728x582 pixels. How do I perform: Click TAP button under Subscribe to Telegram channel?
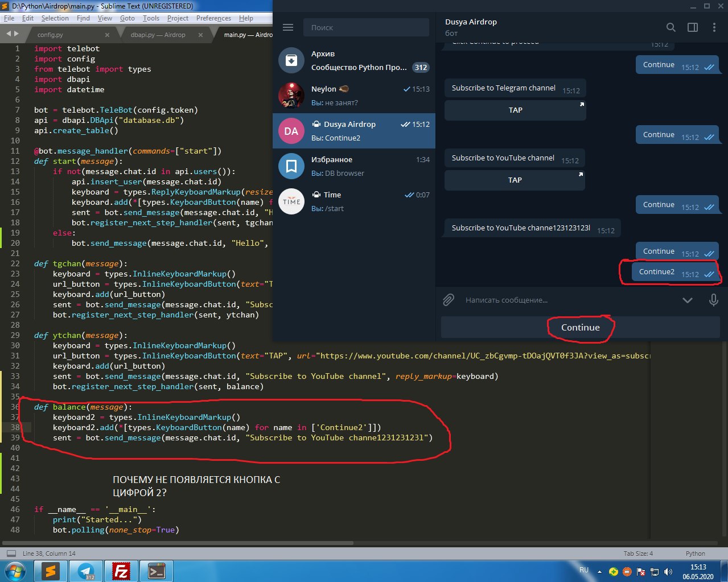pyautogui.click(x=515, y=110)
